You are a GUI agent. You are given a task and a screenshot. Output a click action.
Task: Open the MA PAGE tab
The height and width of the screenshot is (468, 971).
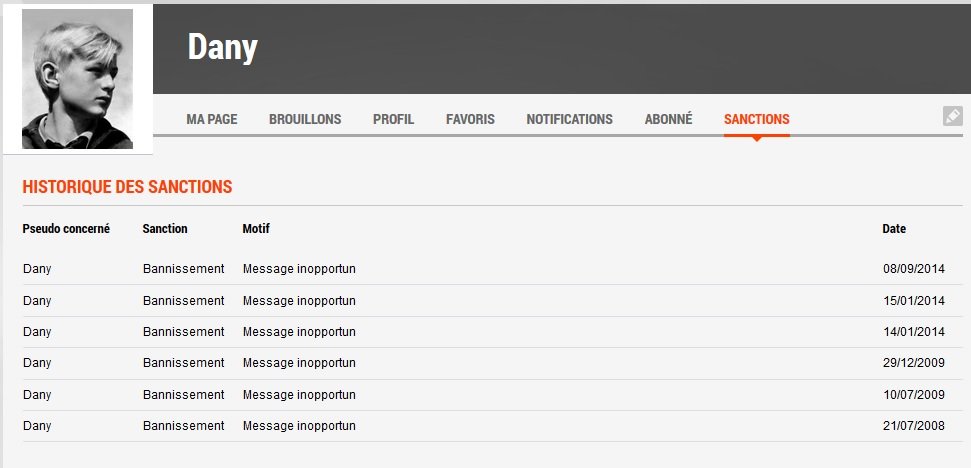click(212, 119)
